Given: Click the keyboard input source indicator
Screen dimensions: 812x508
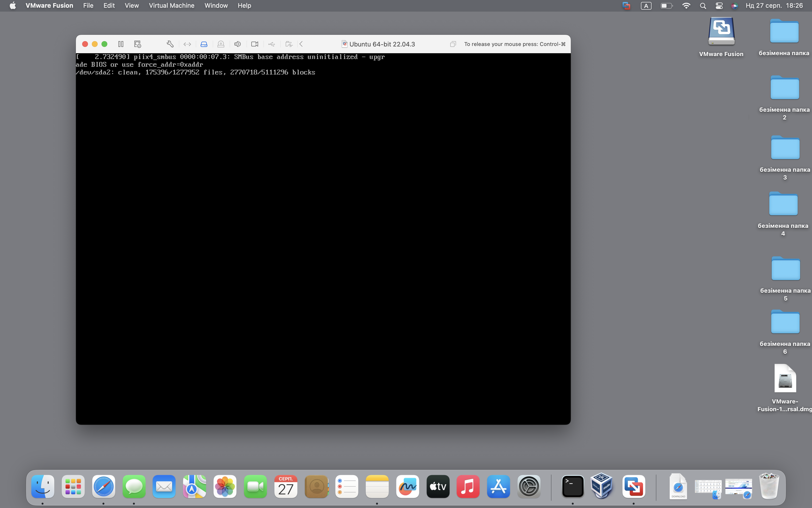Looking at the screenshot, I should point(646,5).
